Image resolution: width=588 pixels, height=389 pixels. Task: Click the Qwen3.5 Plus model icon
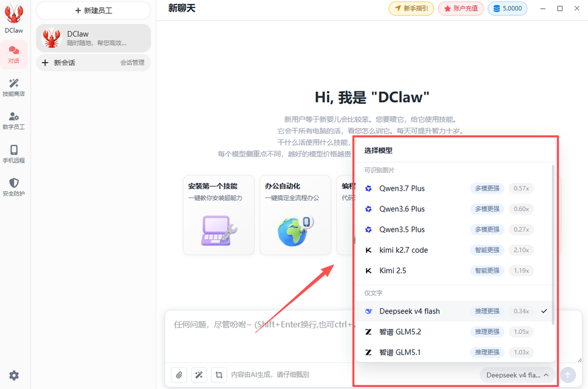368,229
